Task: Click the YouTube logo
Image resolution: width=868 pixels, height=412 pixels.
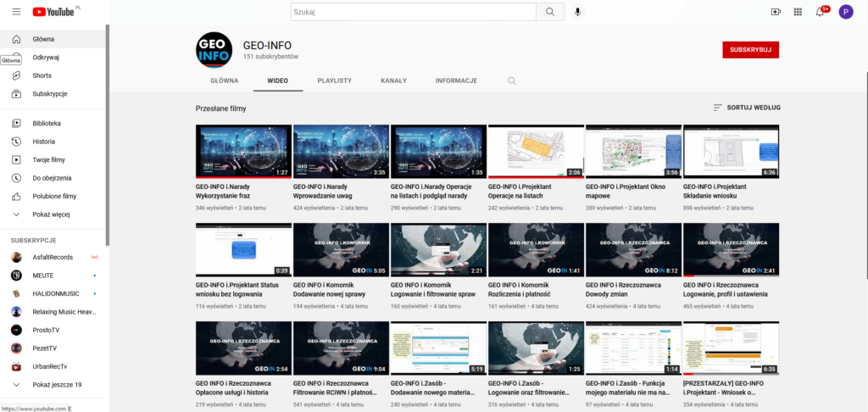Action: pos(53,12)
